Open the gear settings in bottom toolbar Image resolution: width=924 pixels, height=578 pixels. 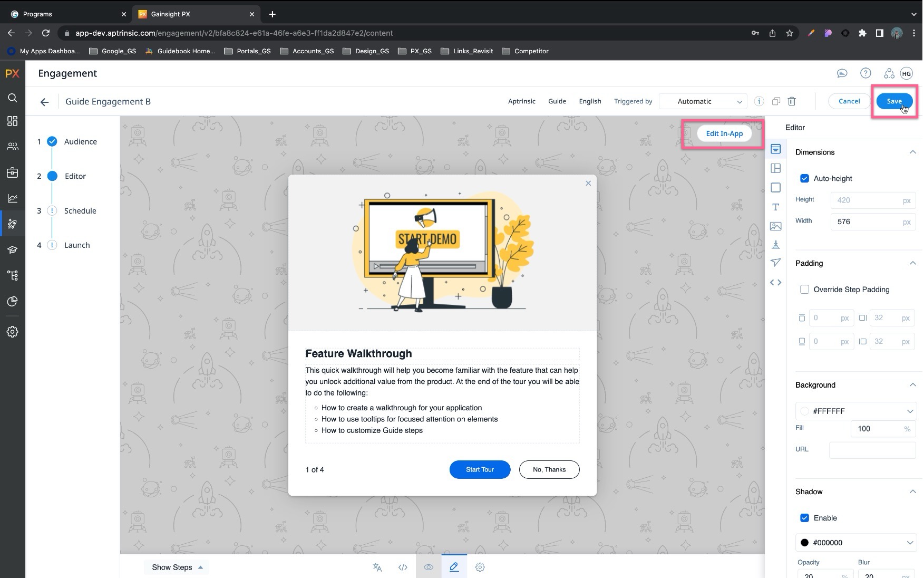pos(480,567)
